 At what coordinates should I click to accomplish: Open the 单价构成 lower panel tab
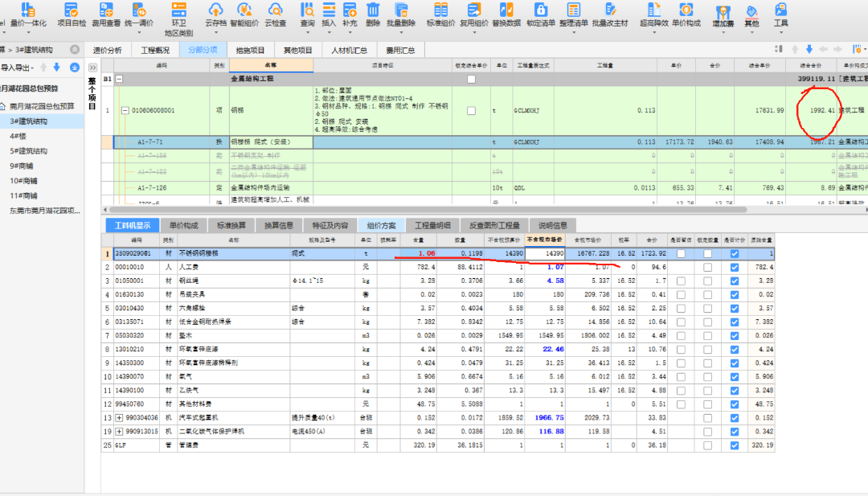click(184, 225)
